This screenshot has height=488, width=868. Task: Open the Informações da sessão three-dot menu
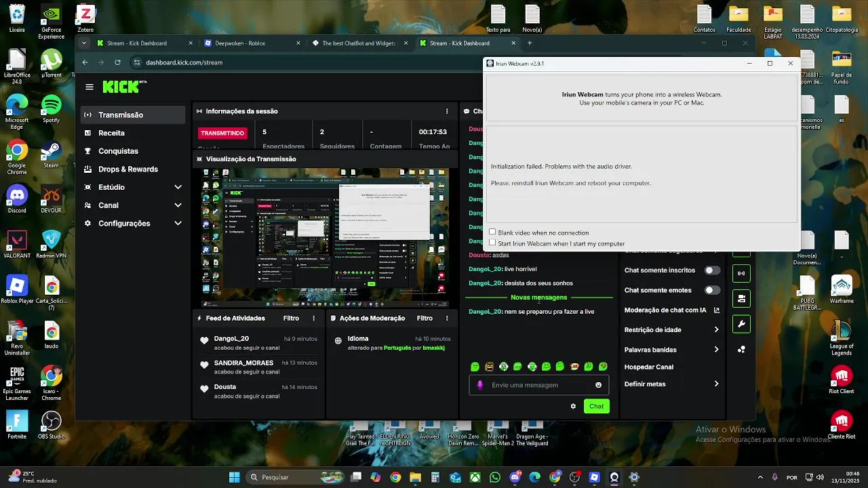[x=447, y=111]
